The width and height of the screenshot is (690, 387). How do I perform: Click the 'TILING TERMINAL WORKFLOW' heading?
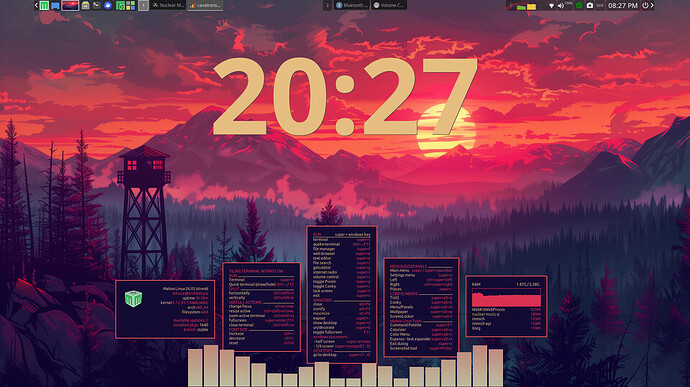(x=256, y=271)
